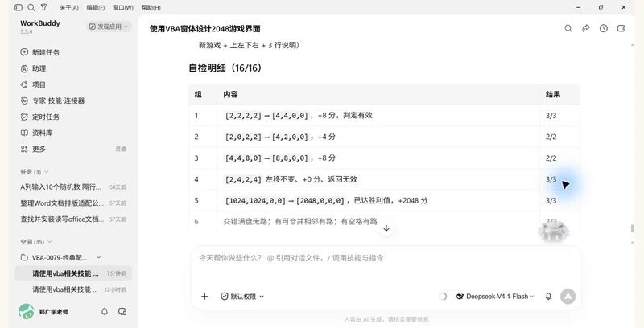Collapse the VBA-0079-经典配... folder chevron
This screenshot has width=644, height=328.
click(x=98, y=257)
